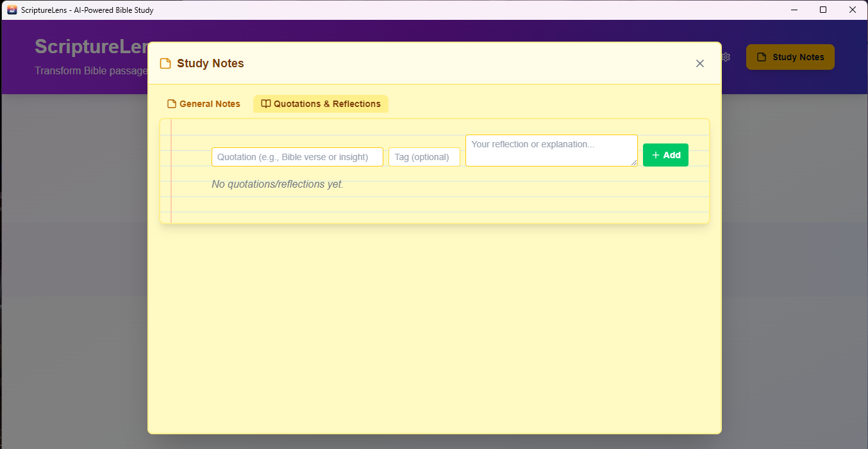Click the ScriptureLens app icon in title bar
This screenshot has height=449, width=868.
click(12, 10)
